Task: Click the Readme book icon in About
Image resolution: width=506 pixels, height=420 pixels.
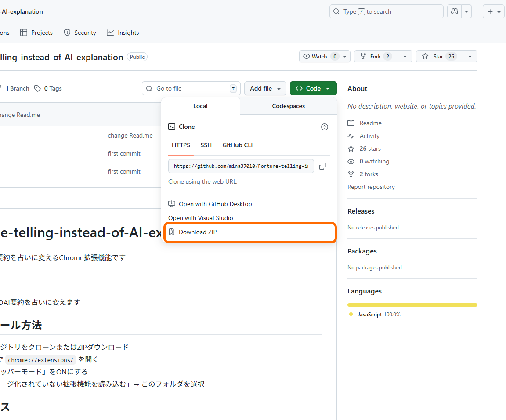Action: coord(351,123)
